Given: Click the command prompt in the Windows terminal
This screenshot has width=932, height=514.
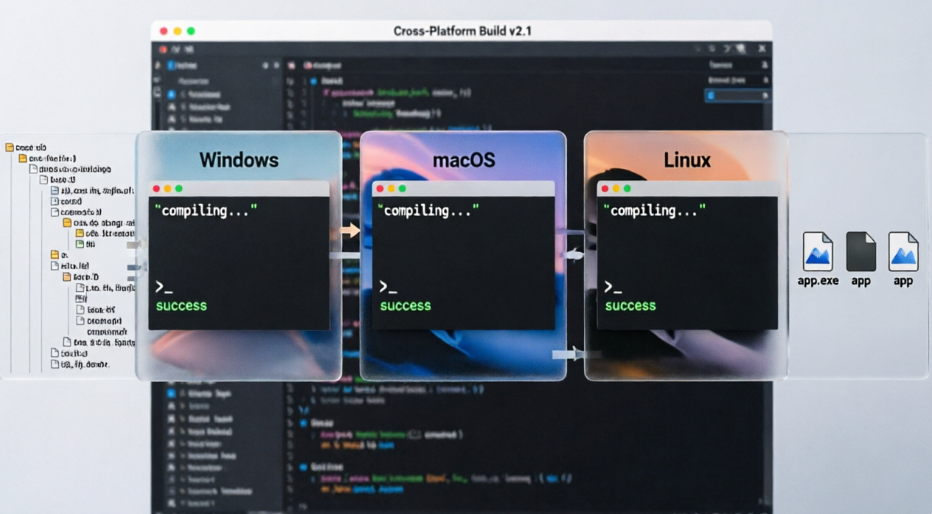Looking at the screenshot, I should [x=163, y=287].
